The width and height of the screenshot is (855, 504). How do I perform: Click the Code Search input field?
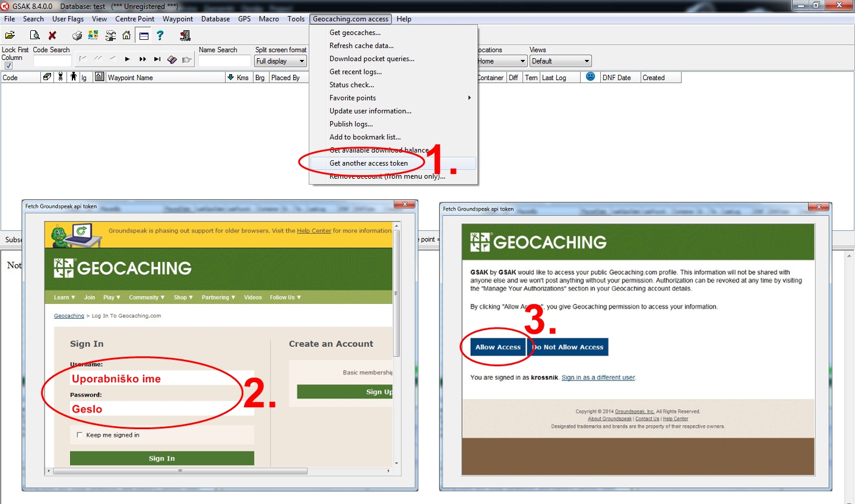52,61
